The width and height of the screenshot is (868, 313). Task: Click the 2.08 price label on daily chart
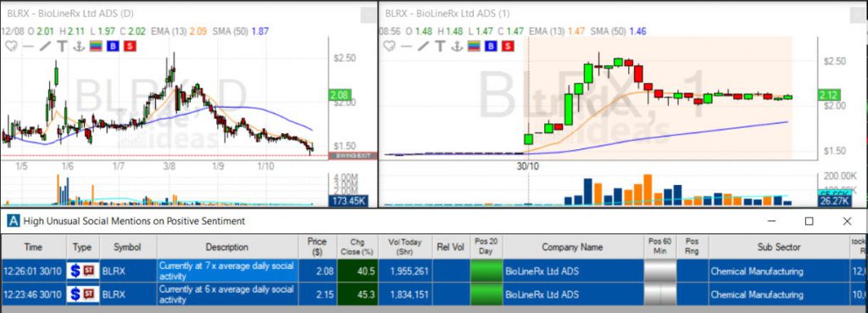coord(338,96)
